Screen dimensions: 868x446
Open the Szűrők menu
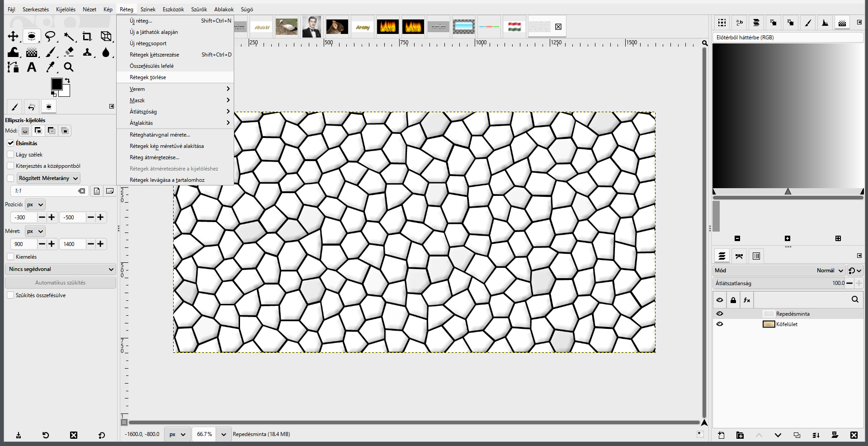(199, 9)
